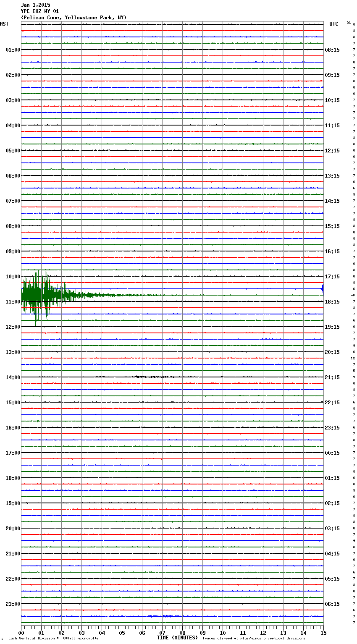Click the MST column header
The width and height of the screenshot is (357, 644).
4,24
